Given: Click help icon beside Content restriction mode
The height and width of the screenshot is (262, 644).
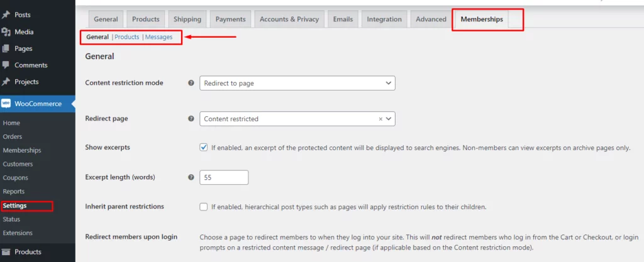Looking at the screenshot, I should (x=191, y=83).
